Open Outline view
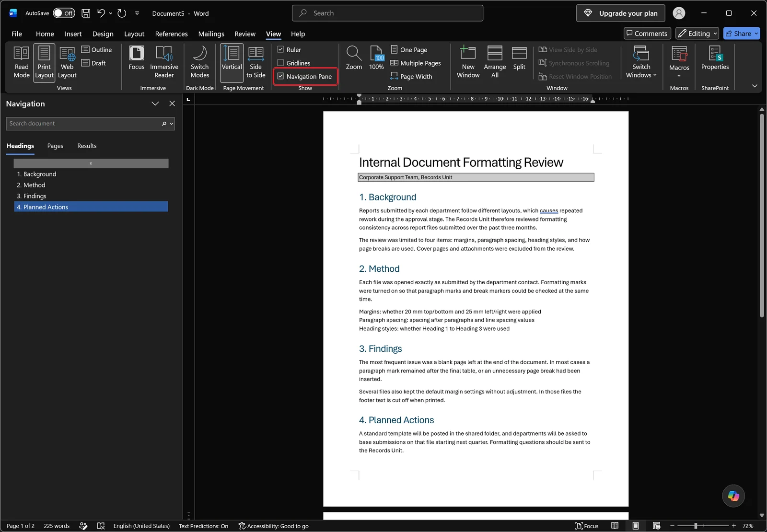This screenshot has height=532, width=767. coord(96,49)
